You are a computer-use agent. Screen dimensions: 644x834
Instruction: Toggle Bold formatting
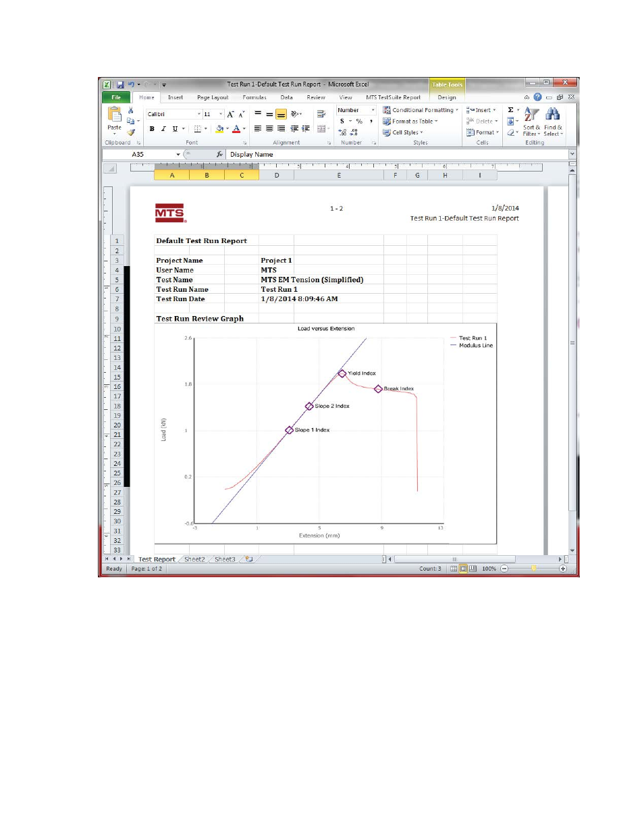click(x=152, y=128)
